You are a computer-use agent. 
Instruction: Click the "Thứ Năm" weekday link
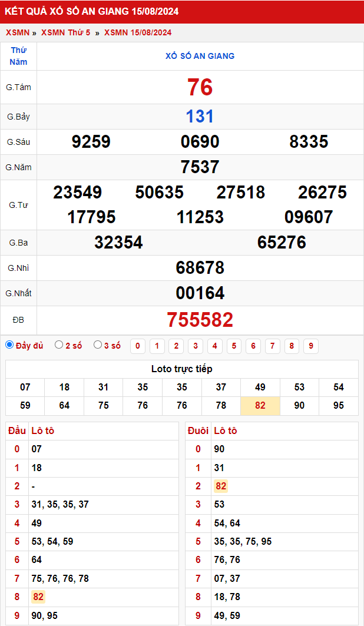tap(18, 56)
